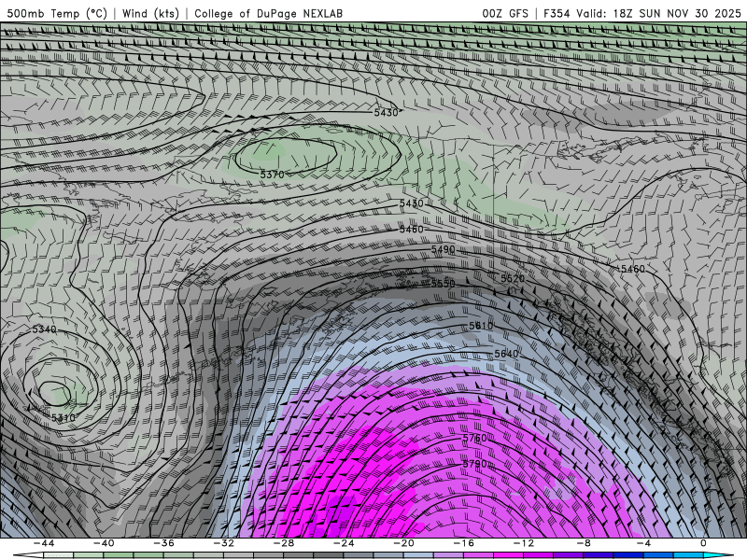Click the -24 color scale label
The image size is (747, 560).
(x=344, y=543)
